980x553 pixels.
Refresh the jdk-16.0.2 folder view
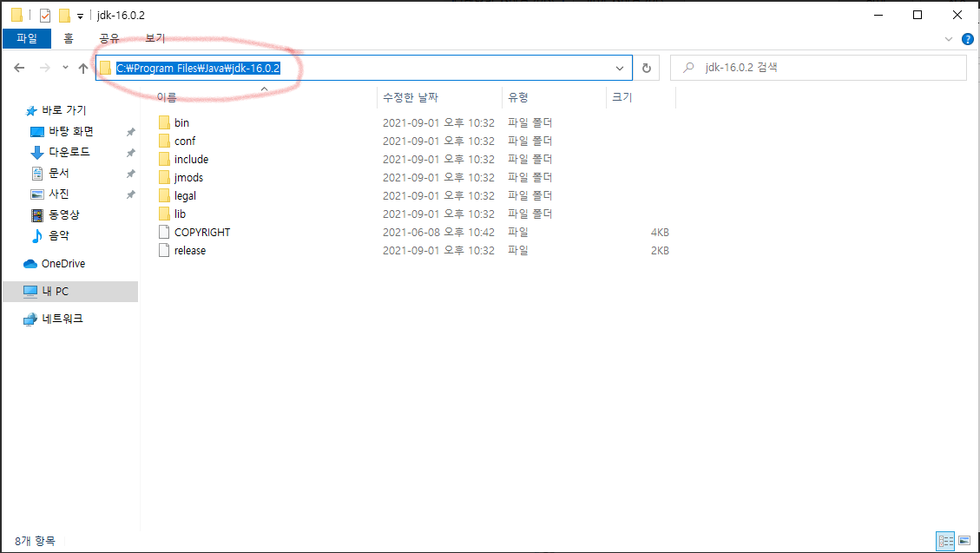coord(647,68)
